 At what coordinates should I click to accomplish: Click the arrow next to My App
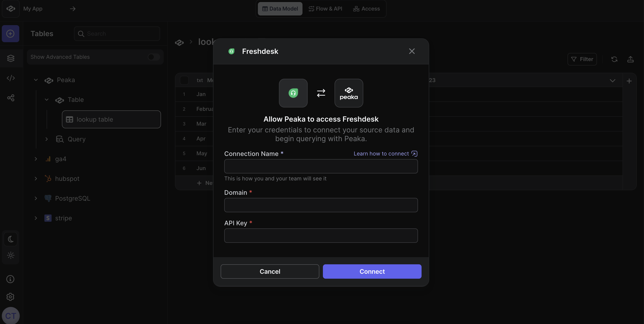[x=72, y=9]
